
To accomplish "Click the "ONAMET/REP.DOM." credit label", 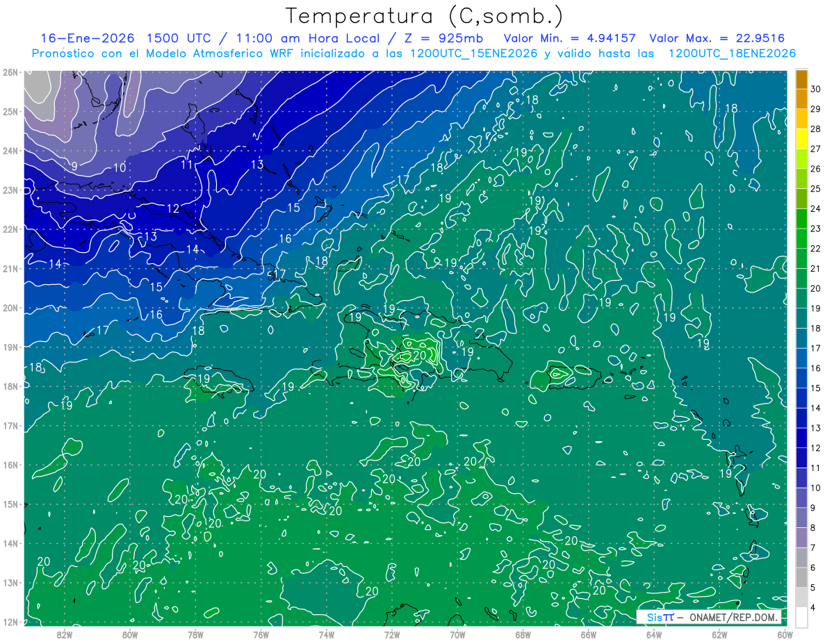I will pos(733,617).
